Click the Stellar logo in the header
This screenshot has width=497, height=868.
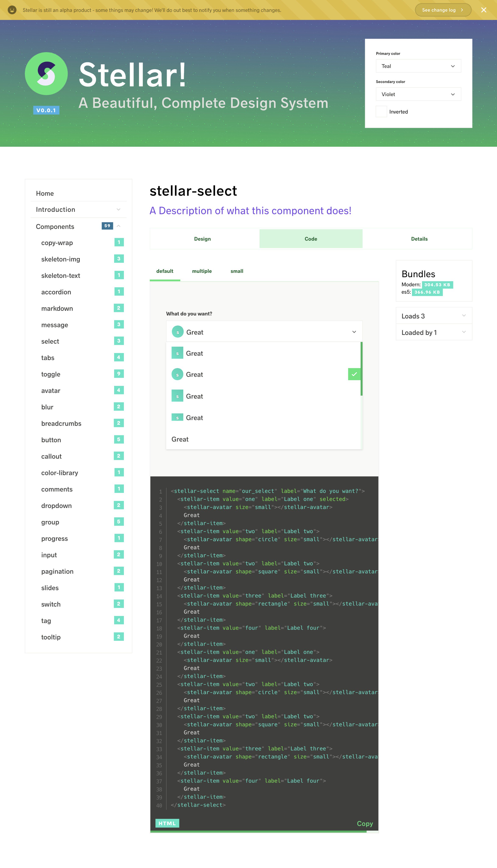46,74
